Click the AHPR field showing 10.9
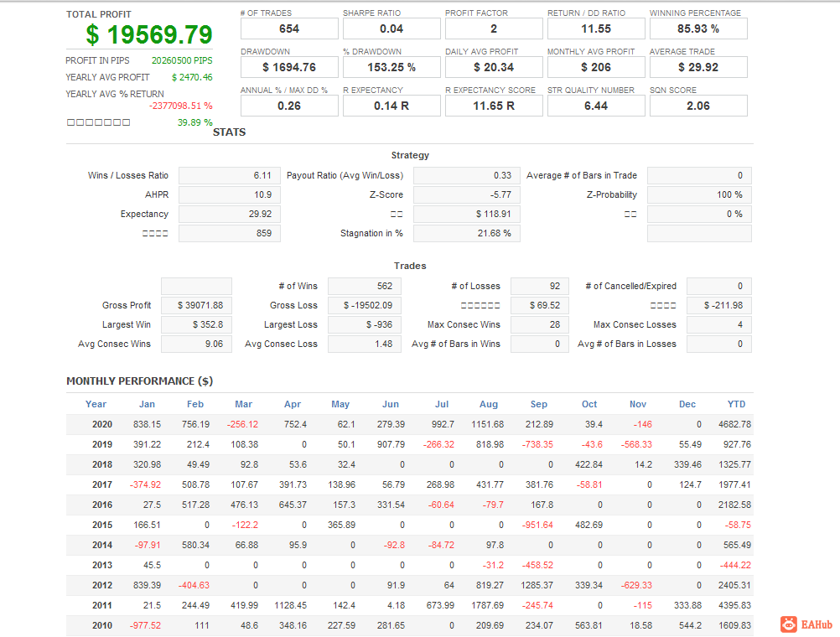Screen dimensions: 840x637 point(230,195)
